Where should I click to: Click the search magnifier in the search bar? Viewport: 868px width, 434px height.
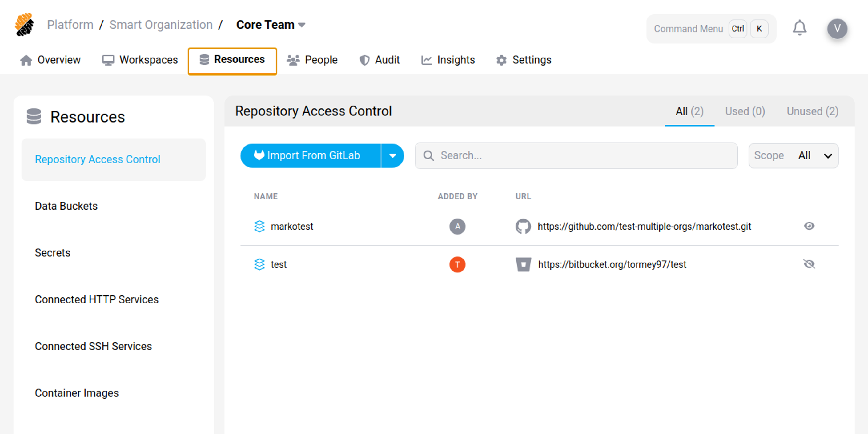tap(429, 155)
